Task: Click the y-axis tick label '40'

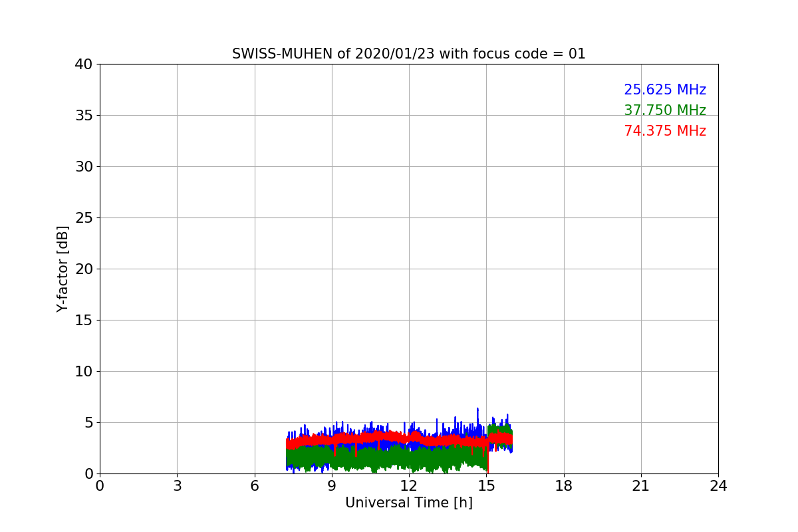Action: pyautogui.click(x=84, y=65)
